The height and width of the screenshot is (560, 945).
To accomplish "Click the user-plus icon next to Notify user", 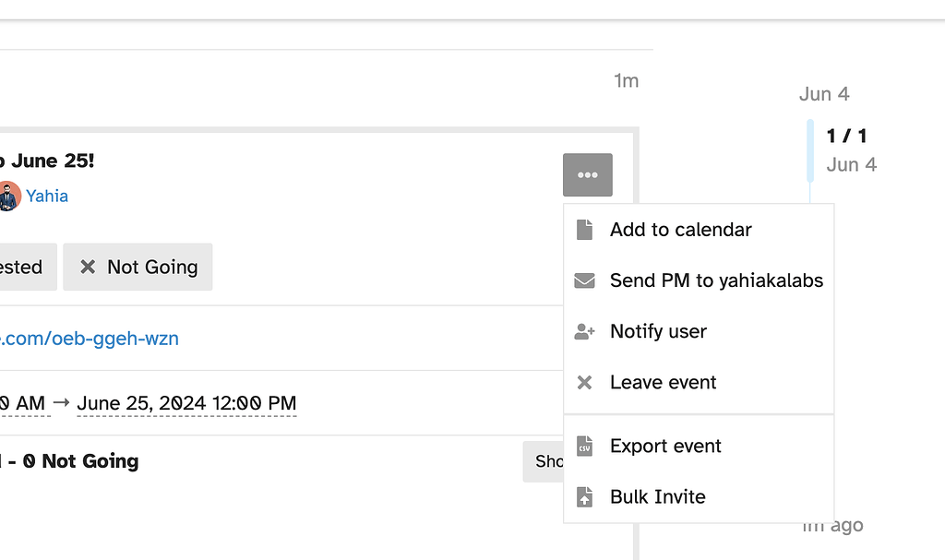I will 585,331.
